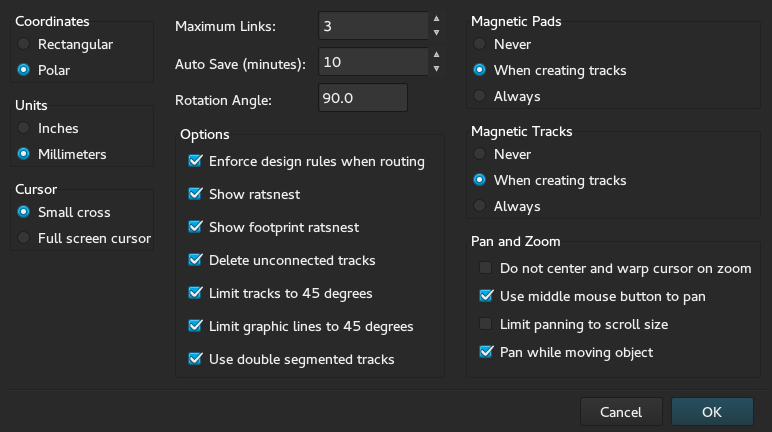This screenshot has width=772, height=432.
Task: Click the Rotation Angle input field
Action: [x=362, y=98]
